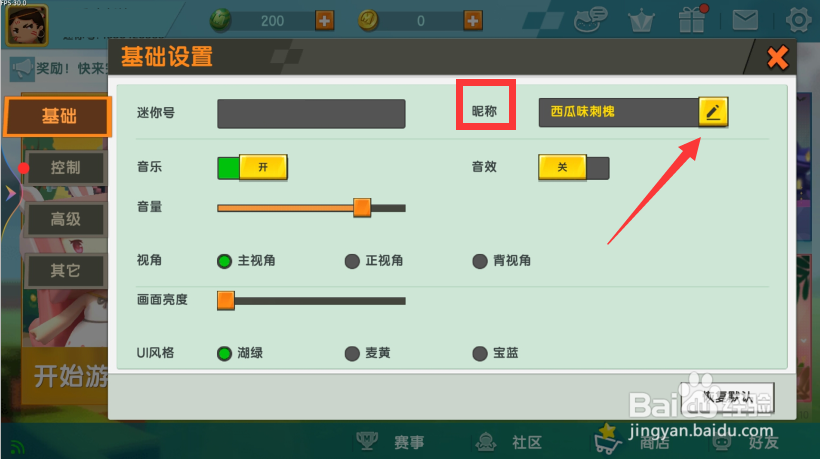
Task: Open the player avatar at top left
Action: (x=27, y=25)
